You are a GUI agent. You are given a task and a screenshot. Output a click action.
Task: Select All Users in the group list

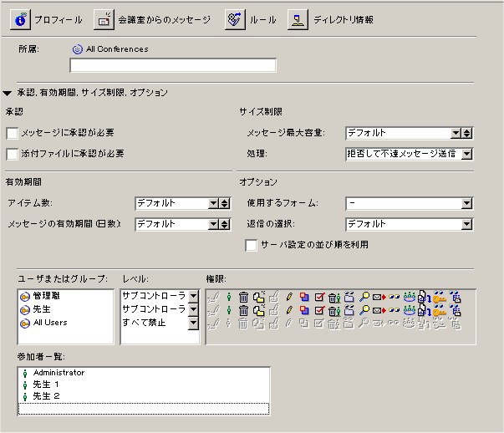51,322
